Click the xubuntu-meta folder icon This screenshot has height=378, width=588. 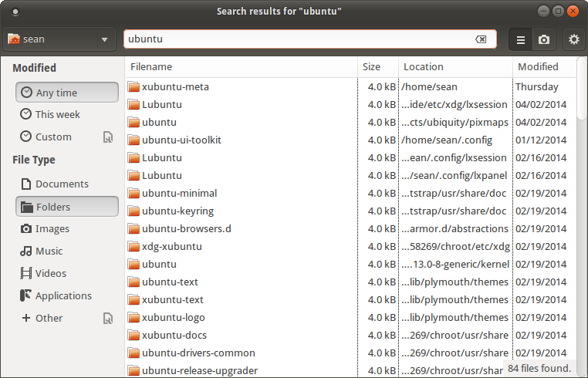[x=133, y=86]
